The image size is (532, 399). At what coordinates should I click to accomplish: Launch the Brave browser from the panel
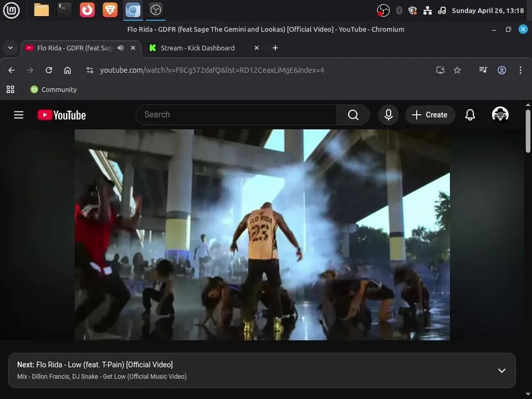tap(110, 10)
